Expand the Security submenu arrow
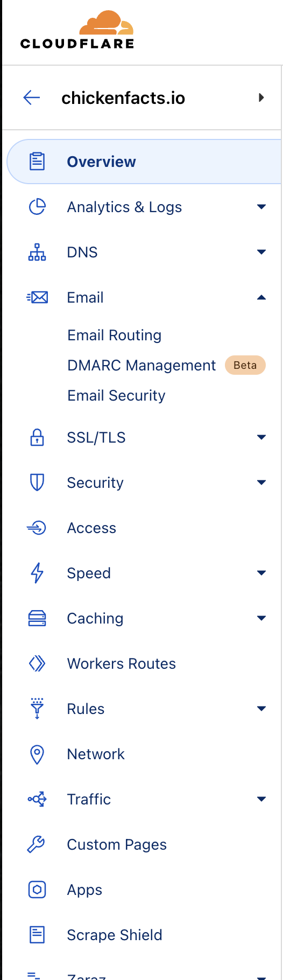 261,482
